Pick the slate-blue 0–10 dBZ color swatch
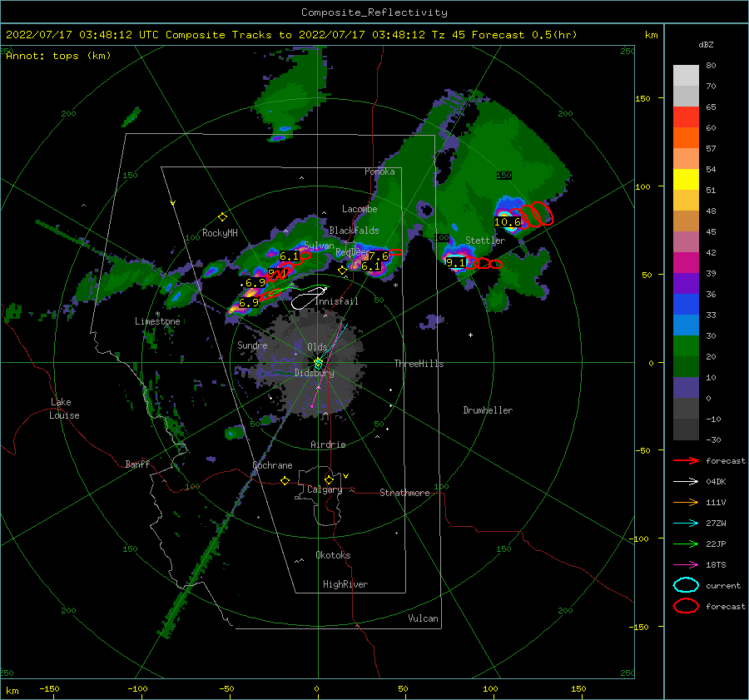Viewport: 749px width, 700px height. [686, 388]
